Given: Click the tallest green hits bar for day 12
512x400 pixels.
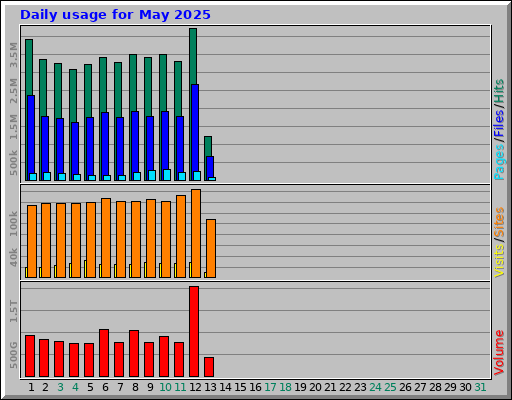Looking at the screenshot, I should coord(193,56).
